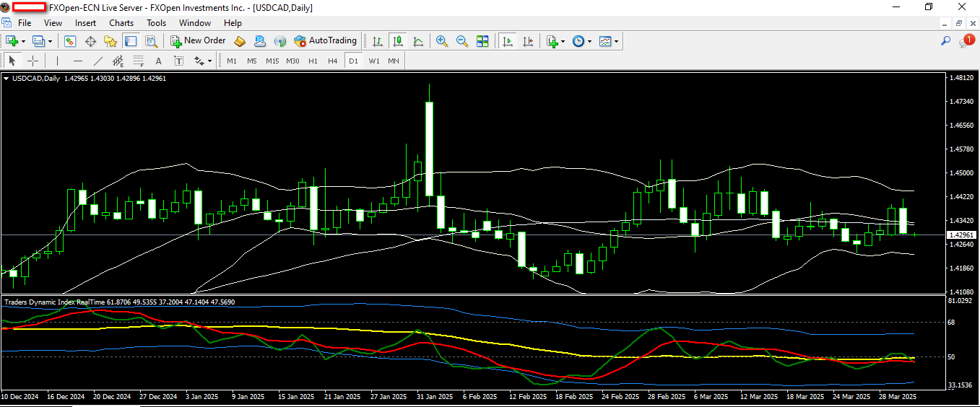Open the Window menu

tap(195, 23)
